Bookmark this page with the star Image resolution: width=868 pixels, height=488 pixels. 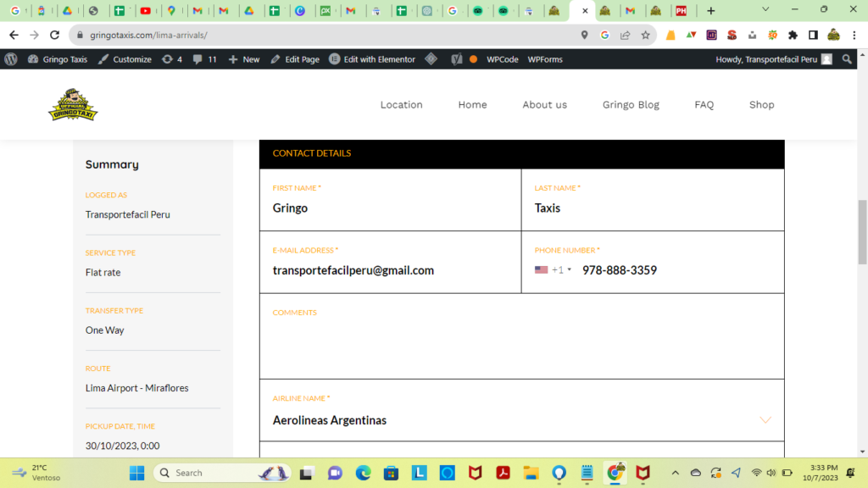(645, 35)
